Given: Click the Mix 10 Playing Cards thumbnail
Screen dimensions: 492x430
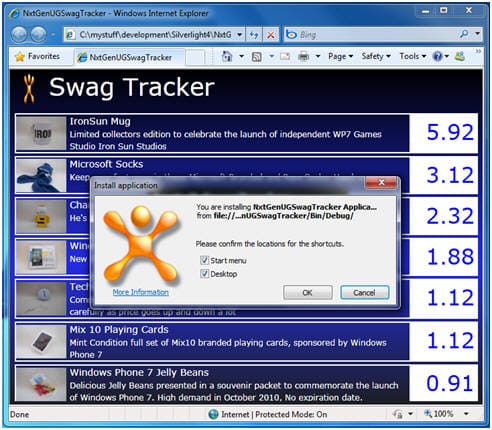Looking at the screenshot, I should coord(41,341).
